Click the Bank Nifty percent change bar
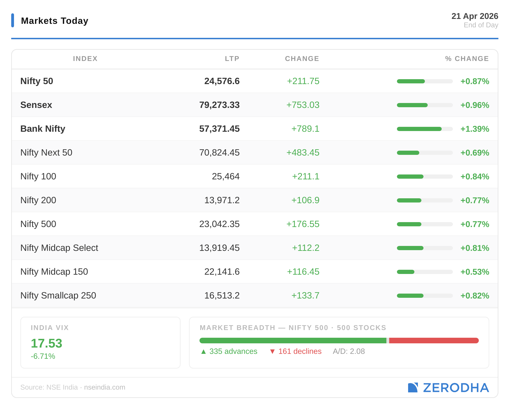The image size is (532, 412). click(425, 129)
